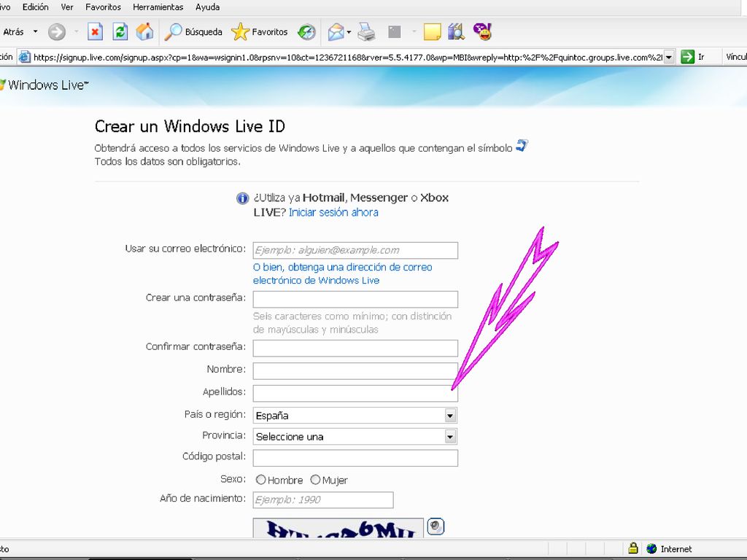
Task: Play the audio captcha speaker icon
Action: pos(436,526)
